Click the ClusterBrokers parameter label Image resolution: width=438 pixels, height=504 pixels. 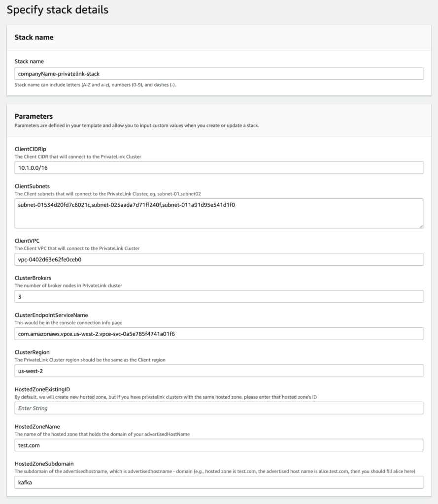[33, 278]
